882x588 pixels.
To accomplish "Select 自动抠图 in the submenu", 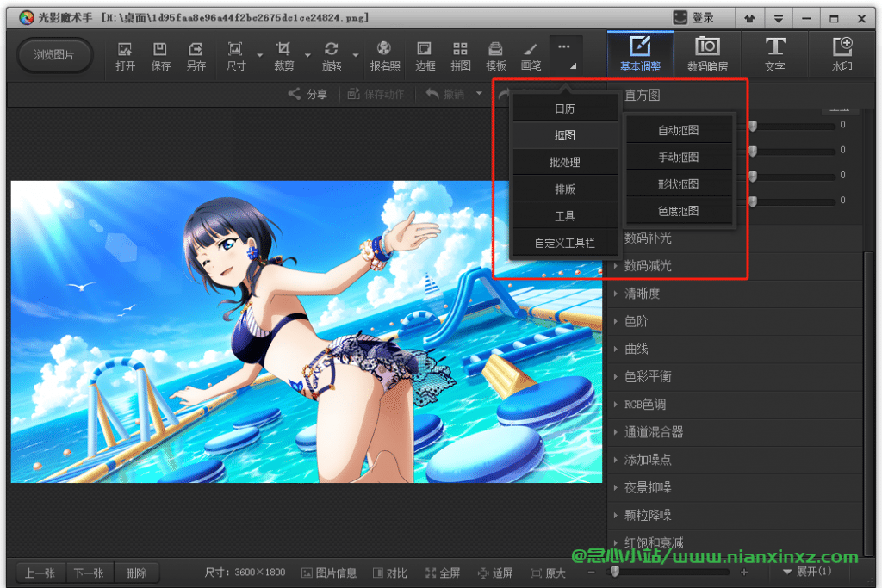I will [x=679, y=130].
